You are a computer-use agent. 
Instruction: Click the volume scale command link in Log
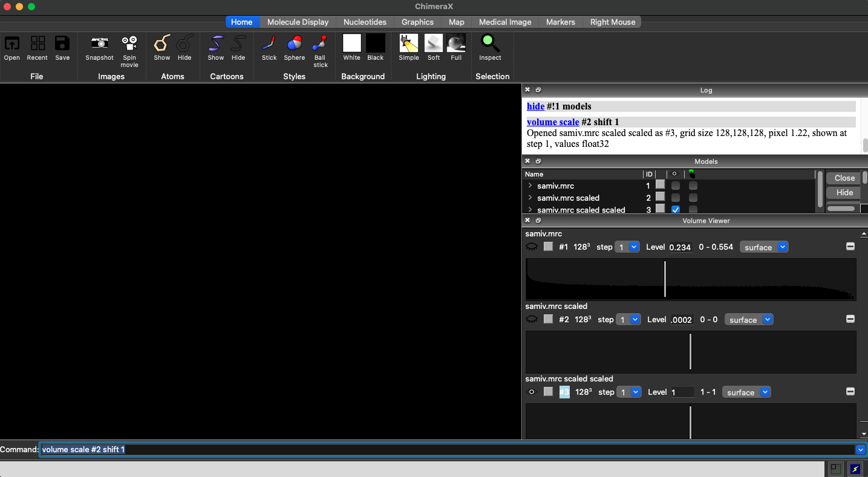(x=553, y=122)
